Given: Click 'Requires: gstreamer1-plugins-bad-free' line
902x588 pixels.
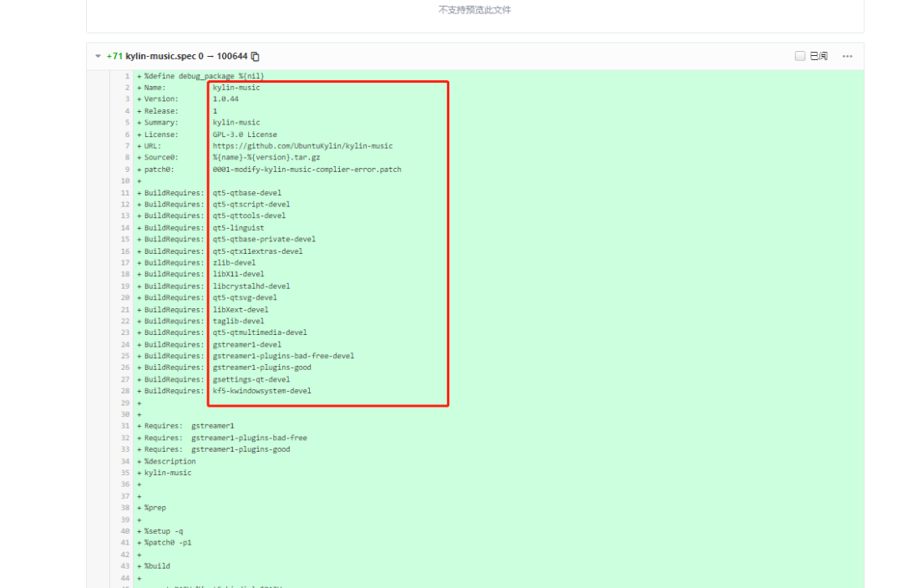Looking at the screenshot, I should point(225,438).
